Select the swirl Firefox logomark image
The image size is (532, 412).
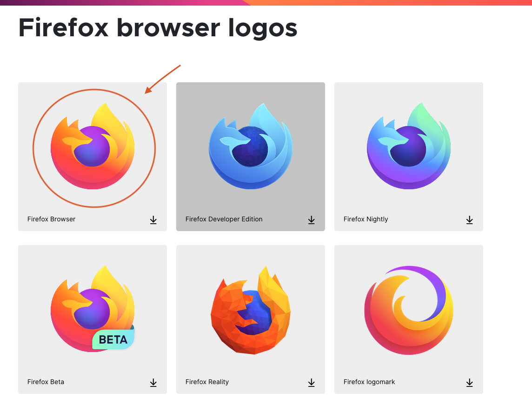(x=409, y=310)
